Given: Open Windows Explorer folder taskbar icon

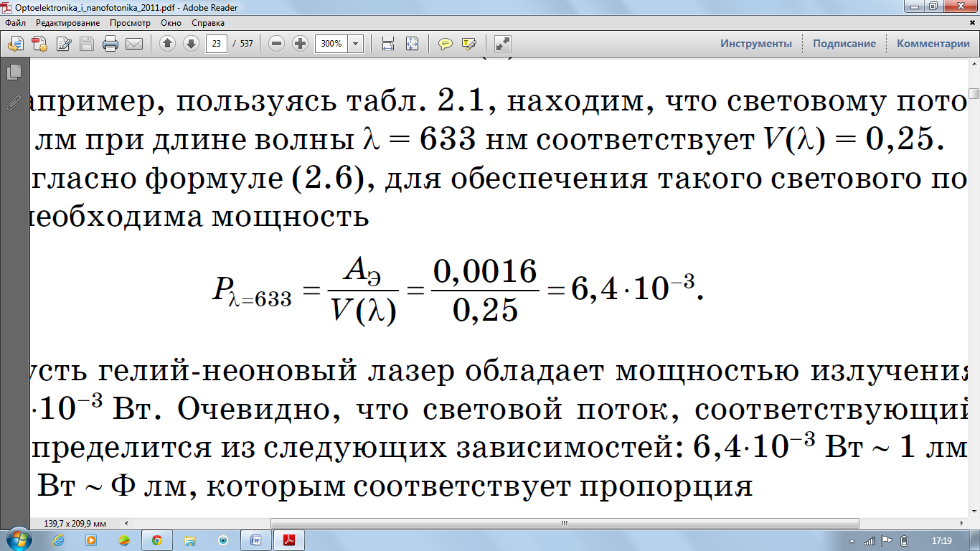Looking at the screenshot, I should (190, 540).
